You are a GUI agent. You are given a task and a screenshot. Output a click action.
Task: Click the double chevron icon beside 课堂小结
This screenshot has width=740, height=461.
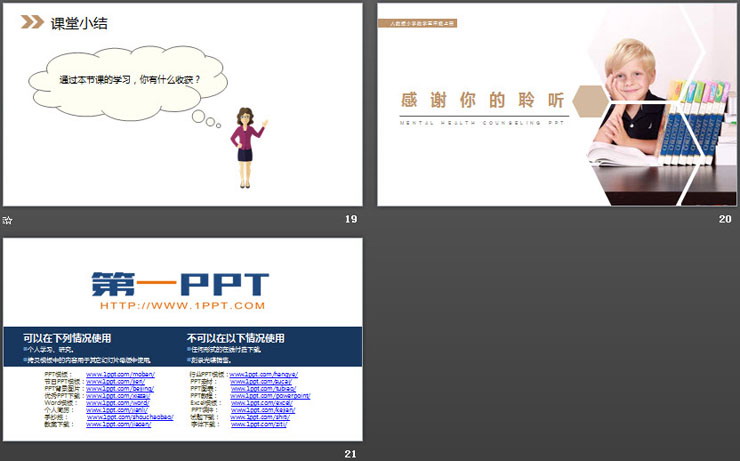pyautogui.click(x=32, y=22)
